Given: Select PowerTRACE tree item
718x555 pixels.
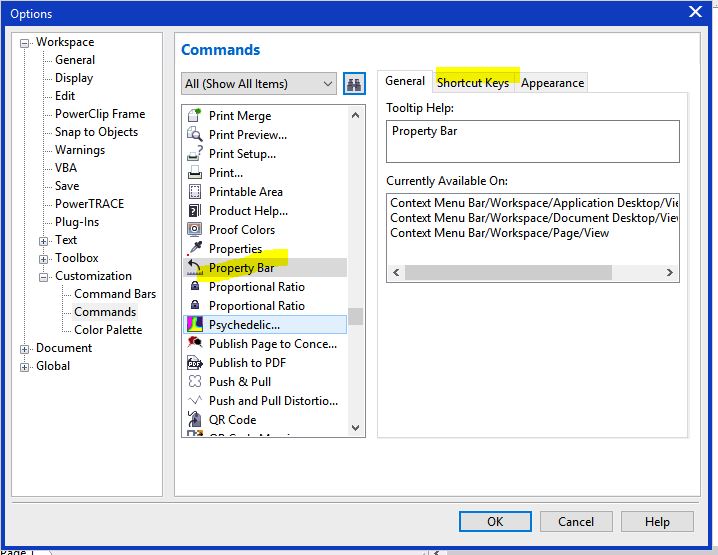Looking at the screenshot, I should (90, 204).
